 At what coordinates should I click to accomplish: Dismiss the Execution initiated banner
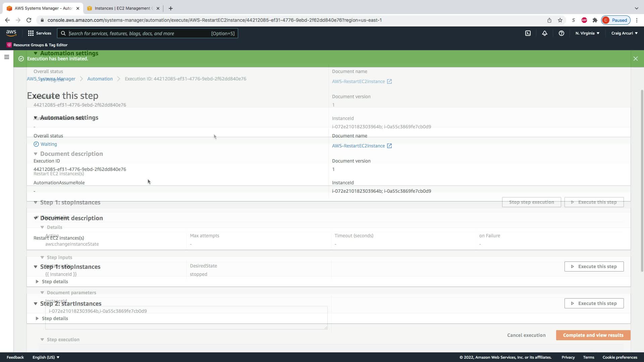635,59
